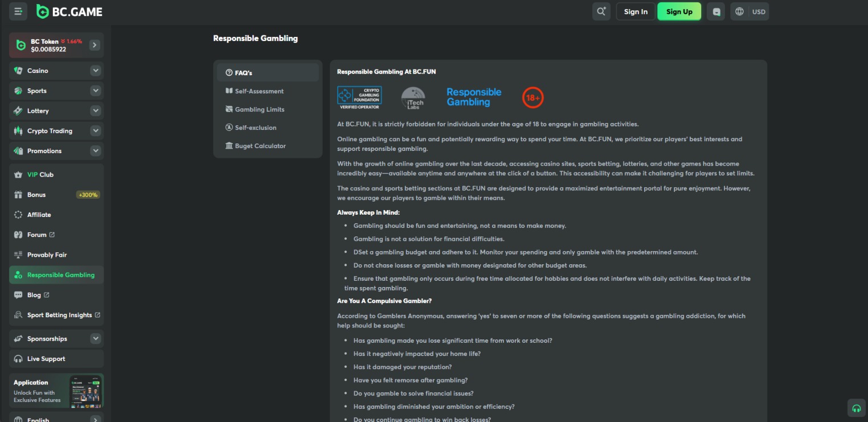Click the BC Token coin icon
The width and height of the screenshot is (868, 422).
[21, 45]
